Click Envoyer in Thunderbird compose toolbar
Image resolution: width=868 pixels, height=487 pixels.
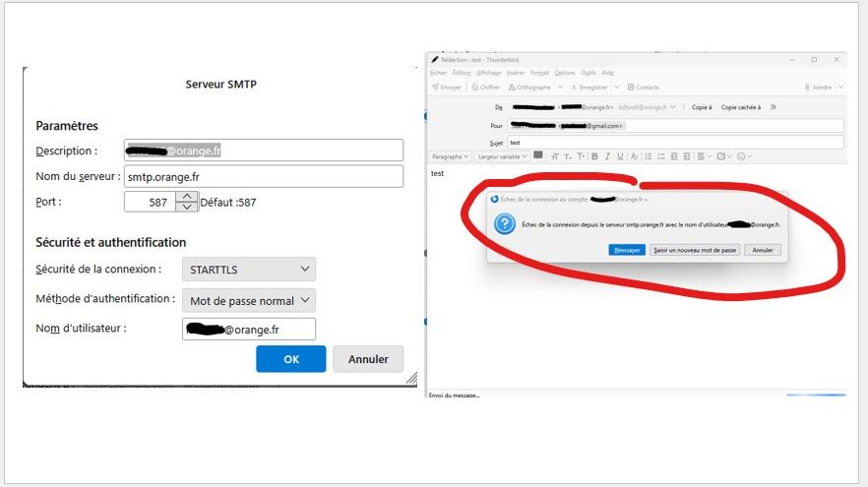coord(447,88)
